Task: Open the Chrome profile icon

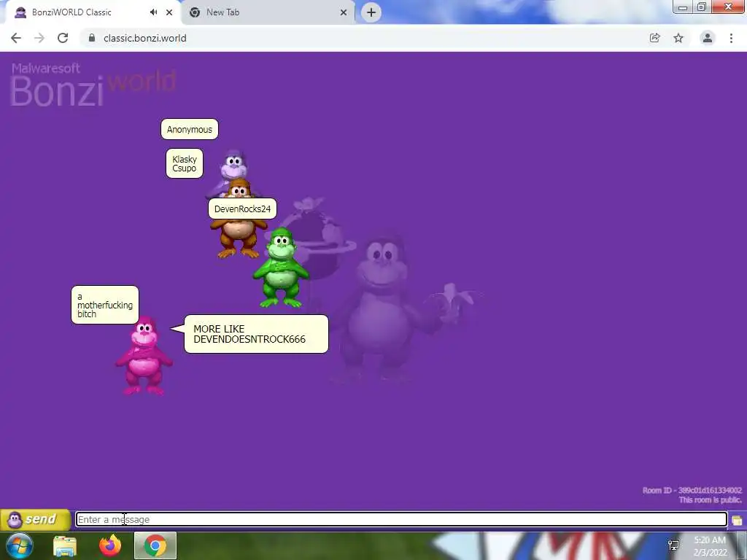Action: (x=708, y=38)
